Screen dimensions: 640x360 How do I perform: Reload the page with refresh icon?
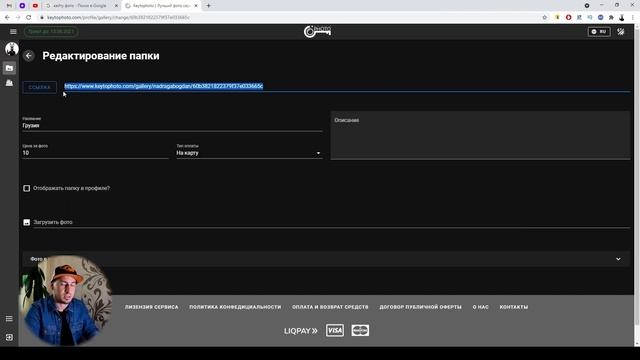(29, 18)
